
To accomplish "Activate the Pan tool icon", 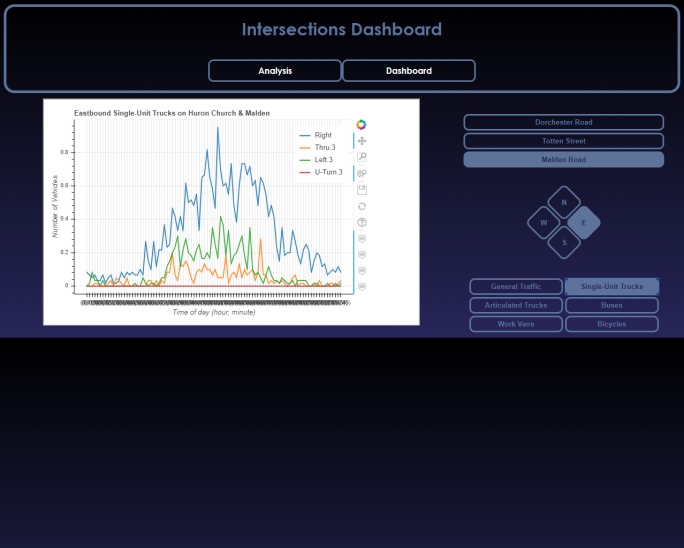I will (x=362, y=141).
